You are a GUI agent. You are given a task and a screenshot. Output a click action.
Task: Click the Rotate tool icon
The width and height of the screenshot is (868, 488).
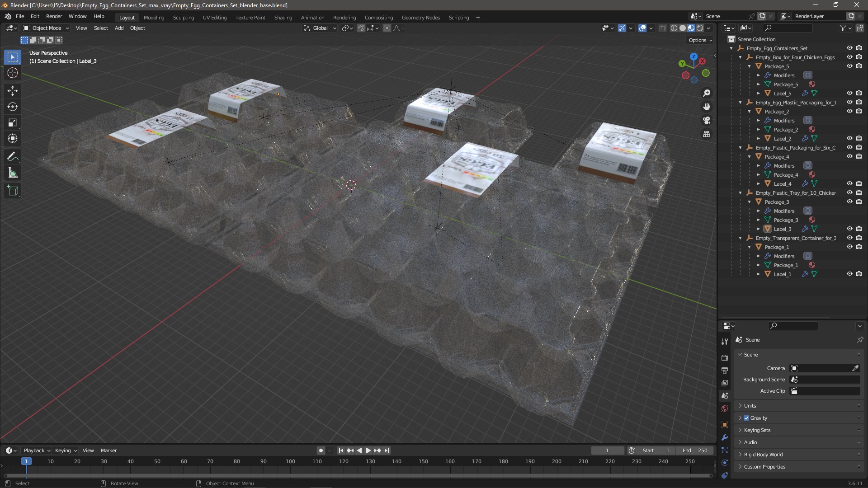click(12, 107)
